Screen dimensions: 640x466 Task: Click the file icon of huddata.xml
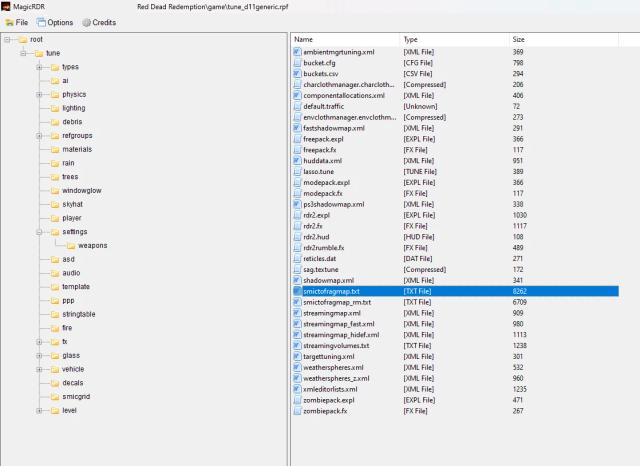click(297, 161)
